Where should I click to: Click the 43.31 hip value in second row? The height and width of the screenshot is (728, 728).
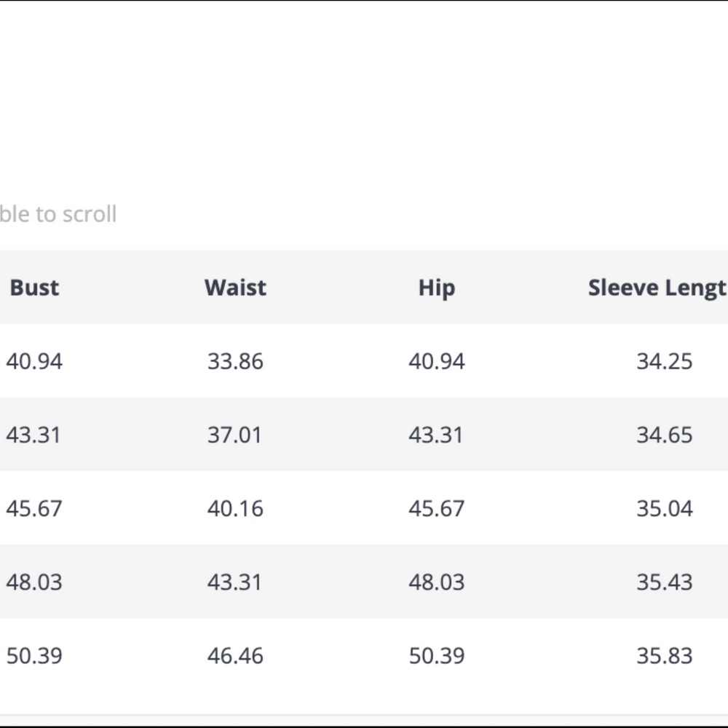pyautogui.click(x=435, y=435)
